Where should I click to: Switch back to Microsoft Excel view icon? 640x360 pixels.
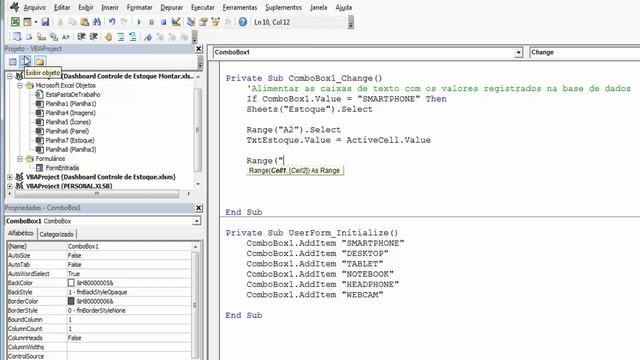[15, 22]
